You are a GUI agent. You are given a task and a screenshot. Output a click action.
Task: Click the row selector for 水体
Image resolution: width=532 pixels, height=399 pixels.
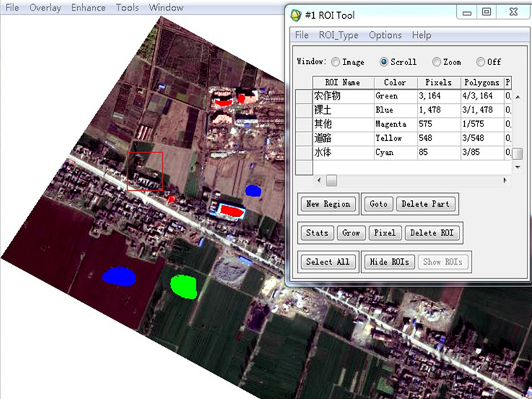coord(304,153)
